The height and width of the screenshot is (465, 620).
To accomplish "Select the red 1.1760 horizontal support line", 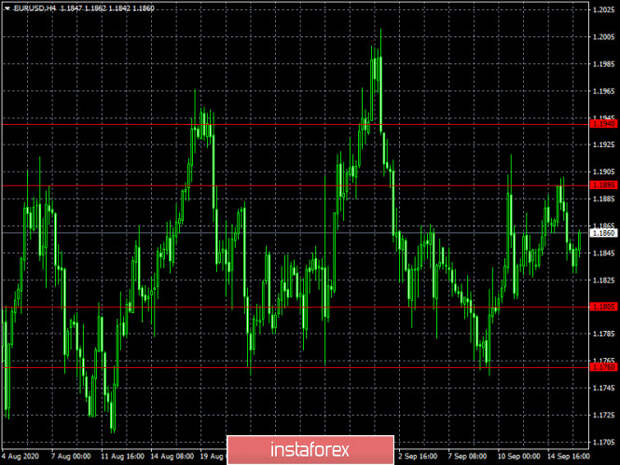I will click(x=295, y=367).
